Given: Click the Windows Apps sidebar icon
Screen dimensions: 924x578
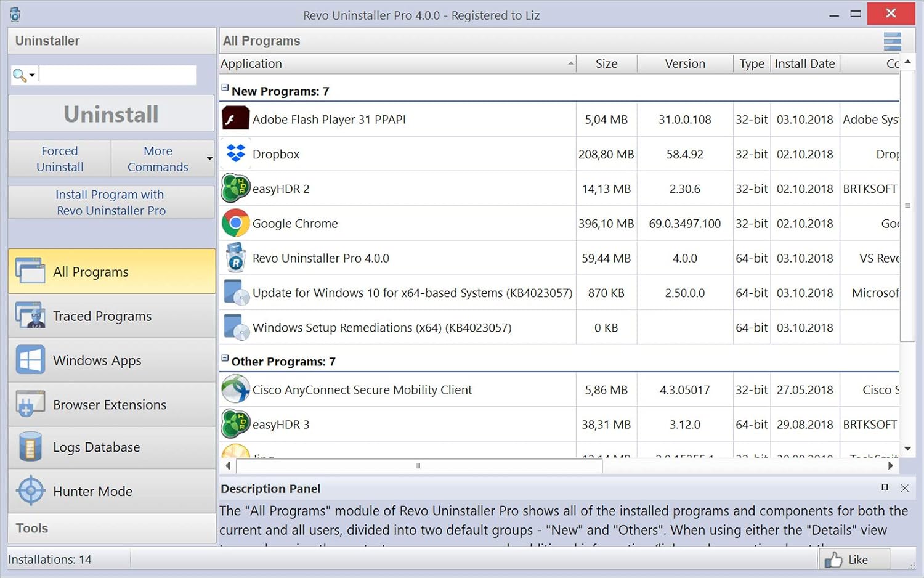Looking at the screenshot, I should [x=30, y=360].
